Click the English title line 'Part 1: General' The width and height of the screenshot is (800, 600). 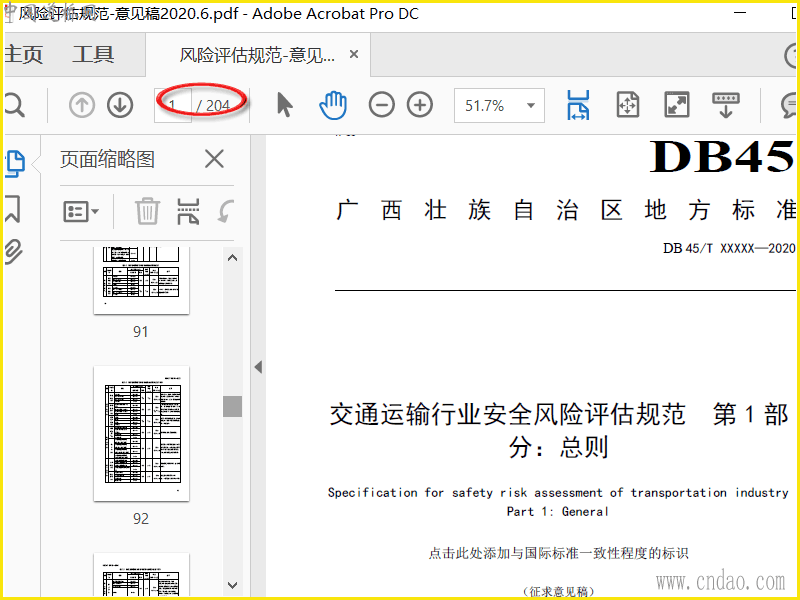pyautogui.click(x=558, y=512)
